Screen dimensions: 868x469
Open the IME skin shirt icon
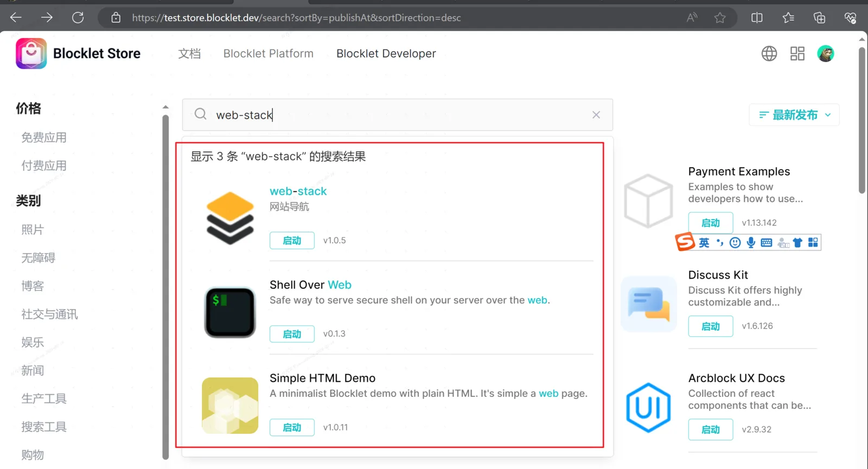(x=797, y=242)
